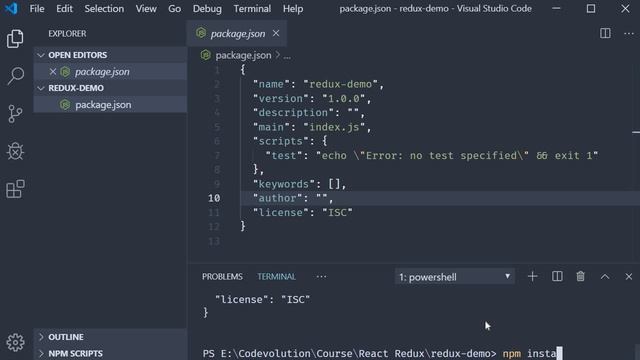Open the Debug menu
This screenshot has height=360, width=640.
207,9
